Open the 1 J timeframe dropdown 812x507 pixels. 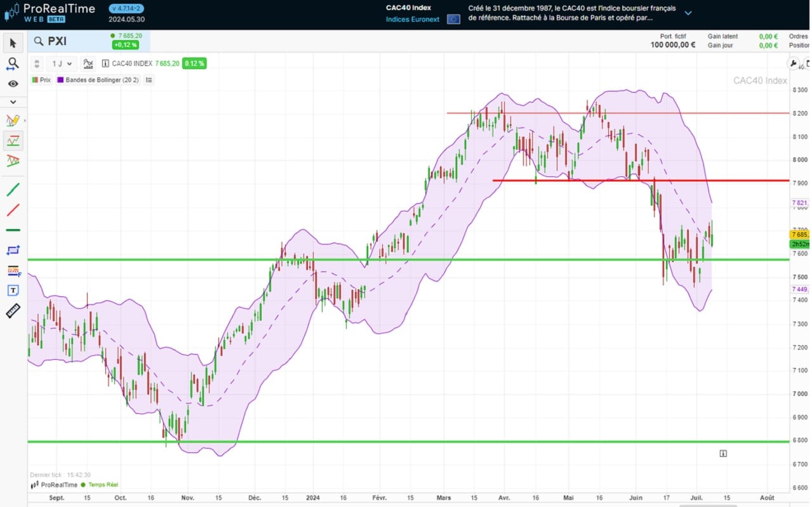(x=62, y=63)
